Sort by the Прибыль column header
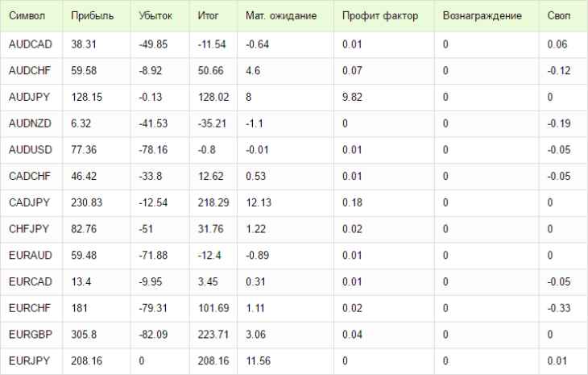The height and width of the screenshot is (375, 588). click(x=93, y=16)
